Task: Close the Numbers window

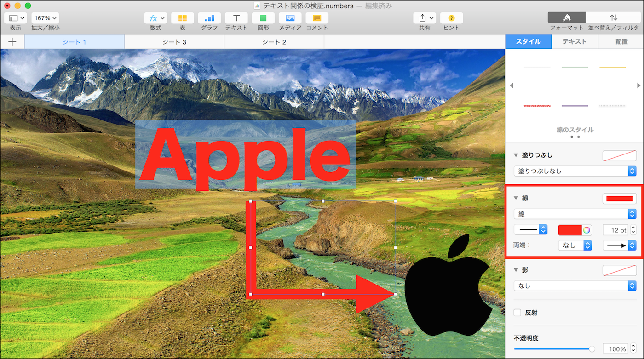Action: pos(7,6)
